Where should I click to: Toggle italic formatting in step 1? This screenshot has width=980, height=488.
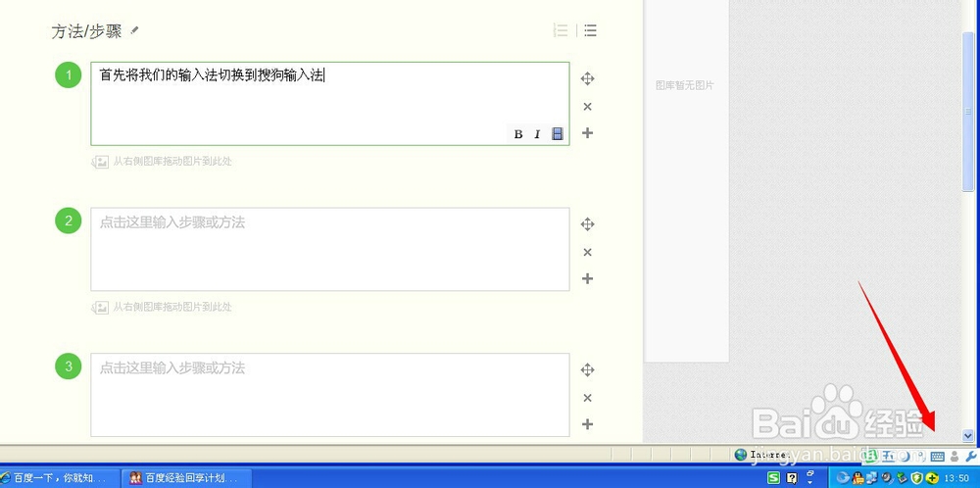coord(537,133)
